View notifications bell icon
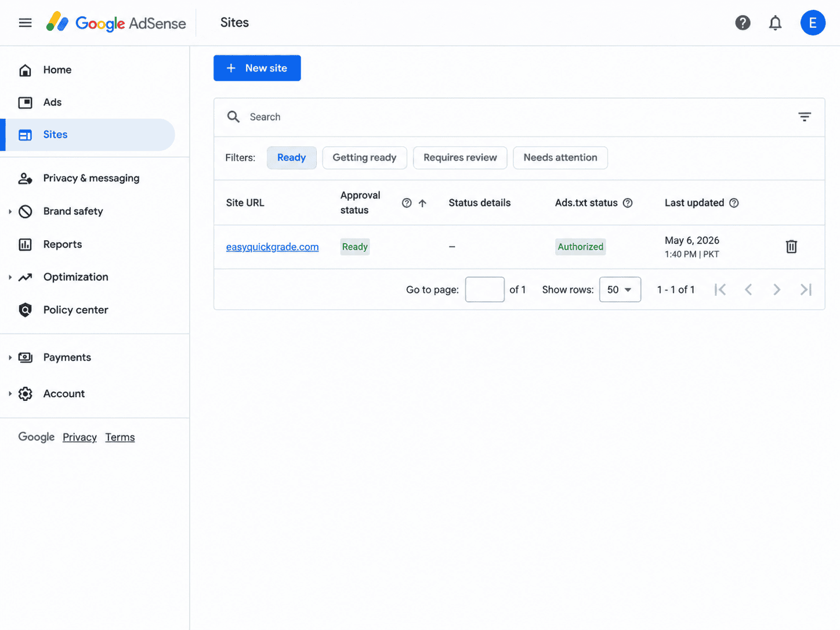The height and width of the screenshot is (630, 840). 775,23
